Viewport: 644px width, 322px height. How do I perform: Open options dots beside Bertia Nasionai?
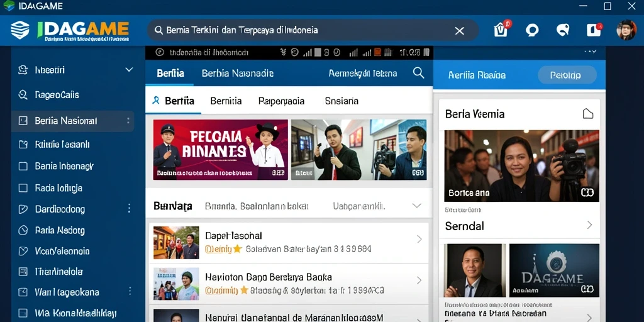(128, 121)
